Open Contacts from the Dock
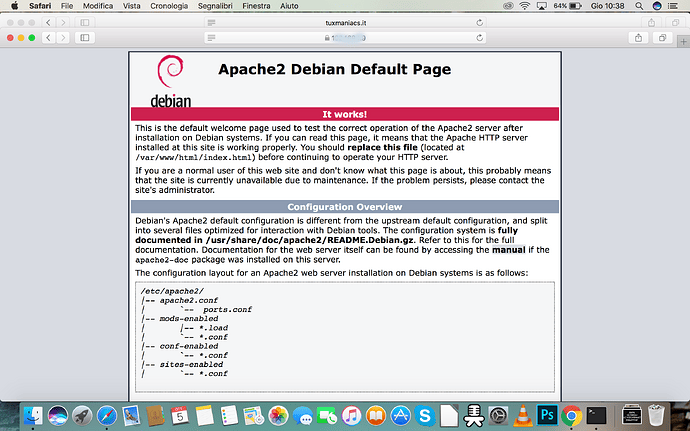 [x=155, y=416]
